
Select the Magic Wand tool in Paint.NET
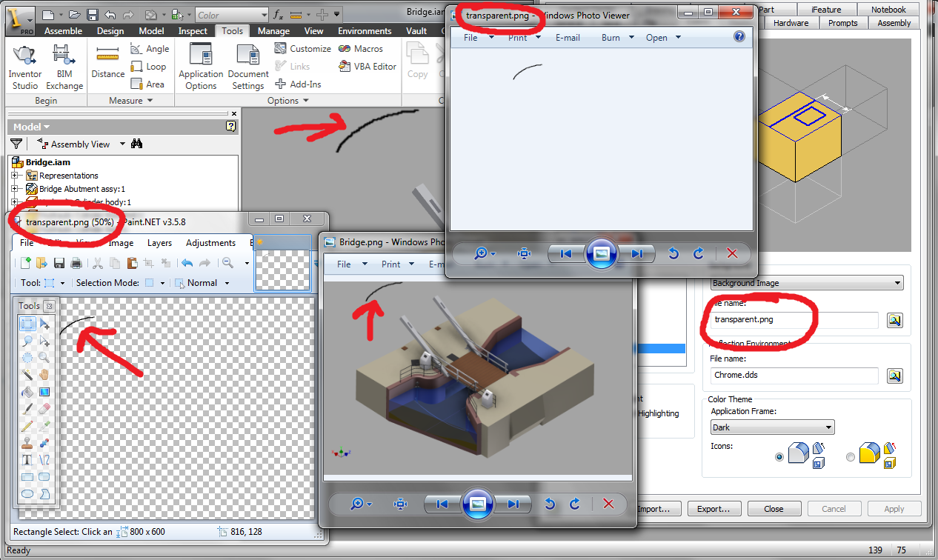pos(27,375)
